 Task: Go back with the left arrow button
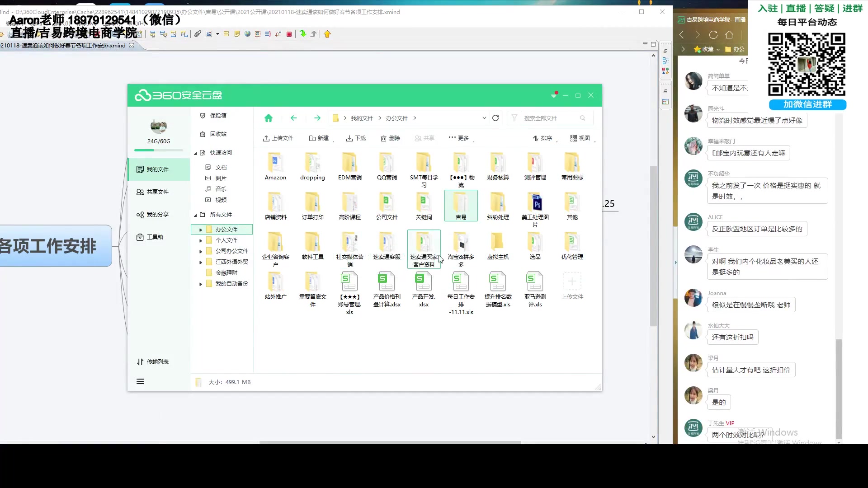click(294, 118)
